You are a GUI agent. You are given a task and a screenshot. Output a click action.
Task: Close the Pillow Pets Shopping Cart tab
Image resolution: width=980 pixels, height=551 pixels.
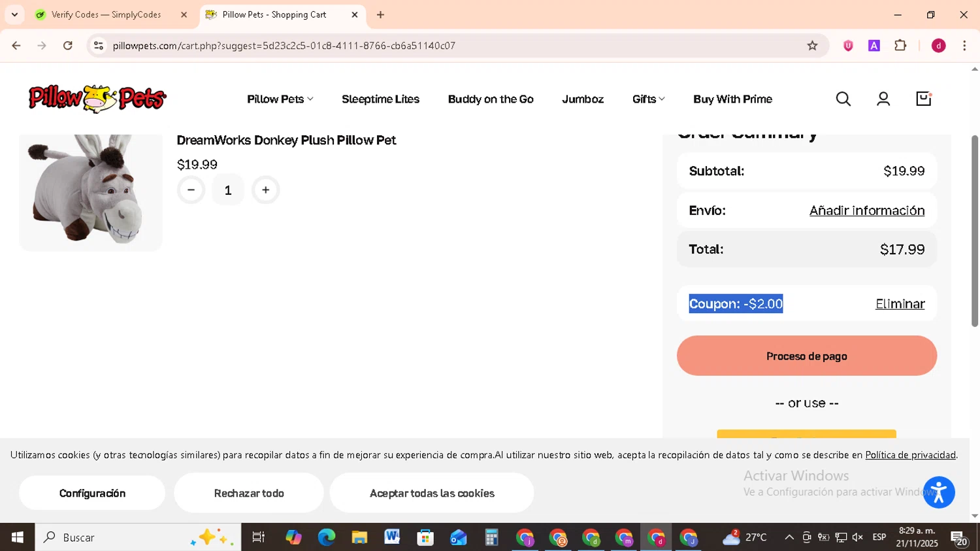click(x=355, y=14)
